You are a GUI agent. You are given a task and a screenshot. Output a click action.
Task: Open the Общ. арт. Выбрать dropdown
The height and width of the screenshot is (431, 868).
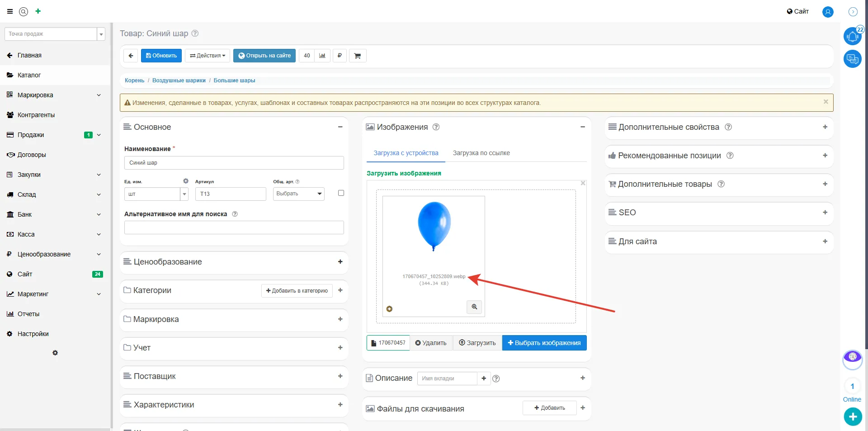[x=298, y=194]
